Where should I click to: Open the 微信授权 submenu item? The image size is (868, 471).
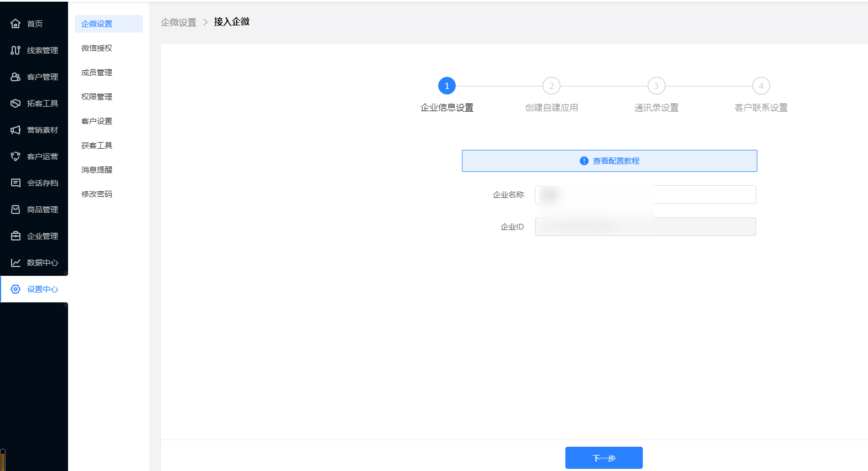coord(97,48)
